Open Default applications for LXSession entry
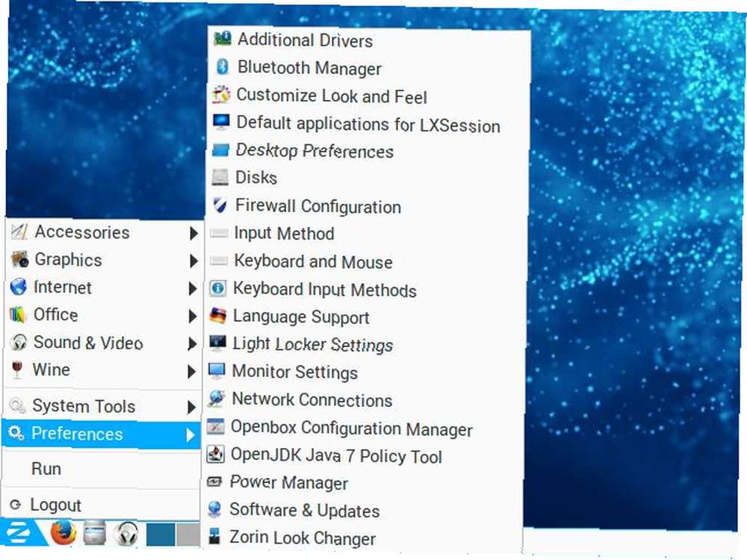The image size is (747, 560). (x=369, y=123)
